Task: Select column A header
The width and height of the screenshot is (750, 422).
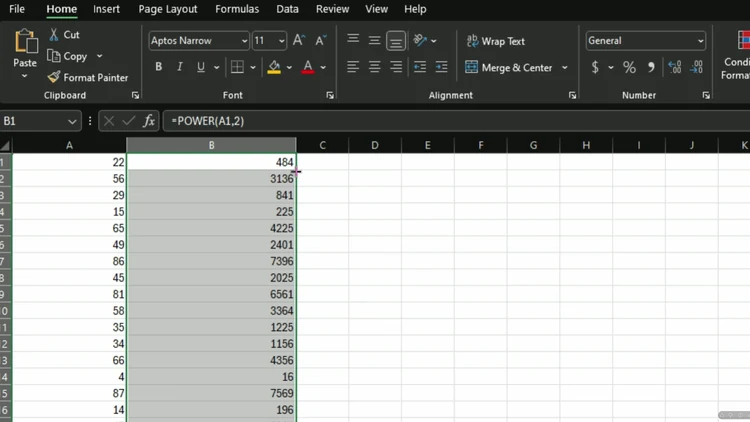Action: click(69, 145)
